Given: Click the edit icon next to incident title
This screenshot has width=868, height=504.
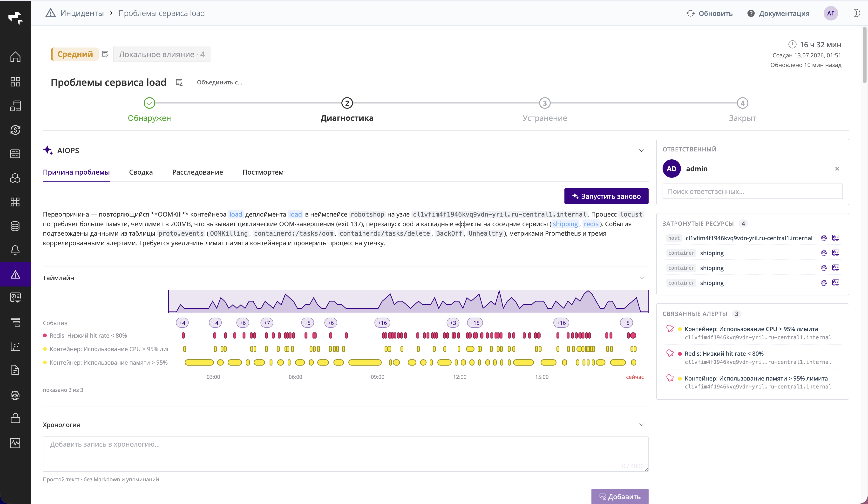Looking at the screenshot, I should 179,82.
